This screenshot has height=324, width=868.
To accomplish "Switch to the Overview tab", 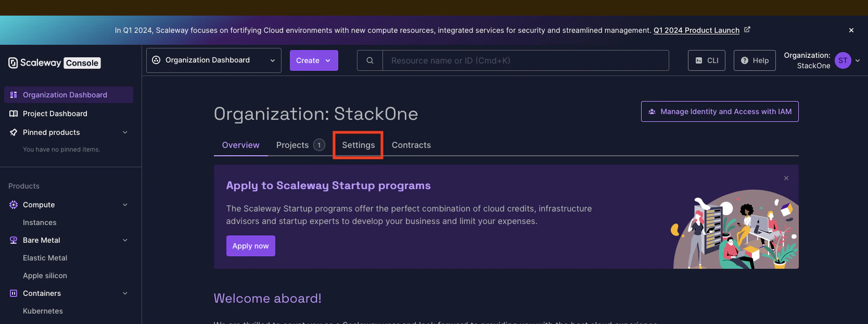I will pos(241,145).
